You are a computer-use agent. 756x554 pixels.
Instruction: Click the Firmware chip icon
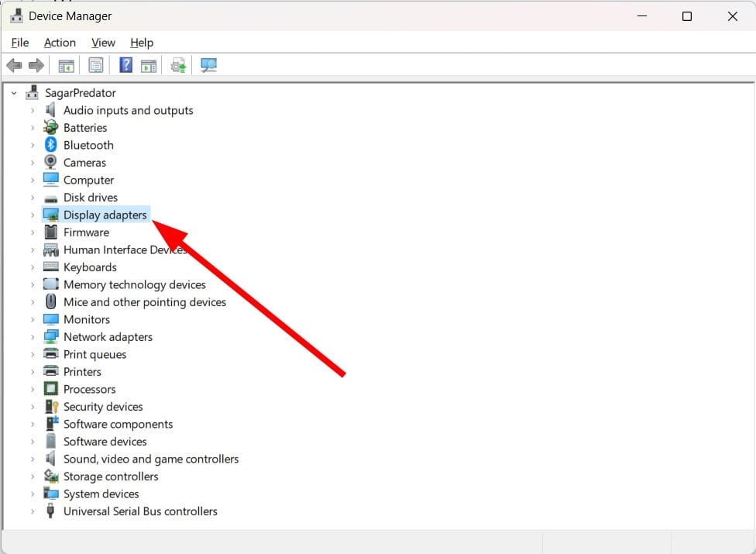pos(50,232)
